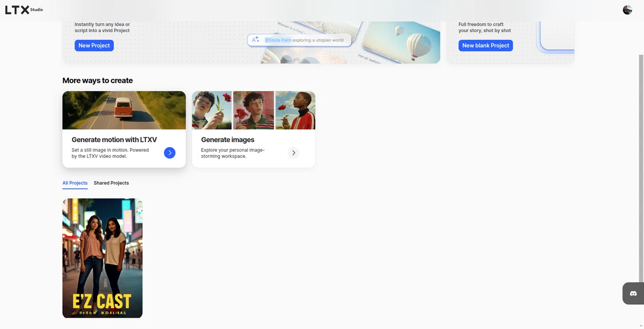The height and width of the screenshot is (329, 644).
Task: Click the boy with red flower images
Action: [x=253, y=110]
